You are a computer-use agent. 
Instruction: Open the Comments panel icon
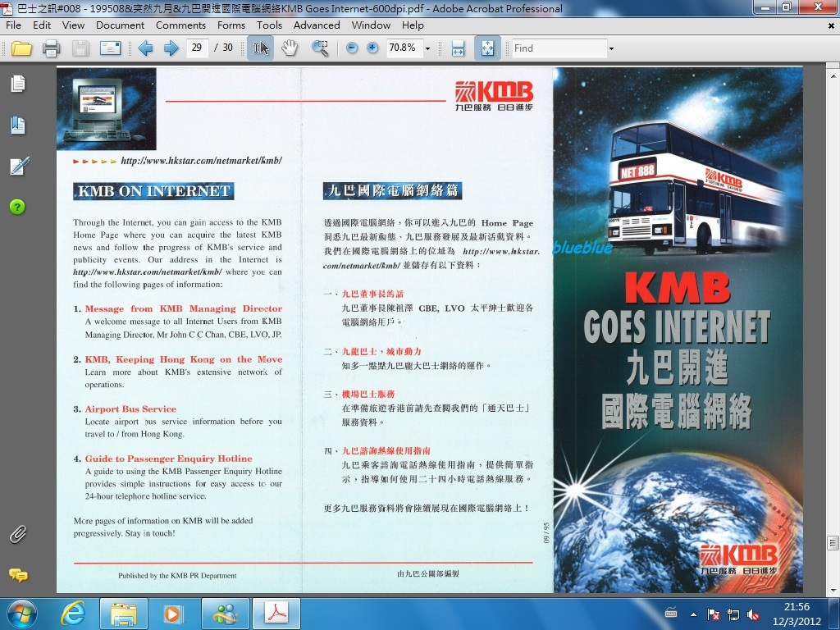pyautogui.click(x=18, y=575)
